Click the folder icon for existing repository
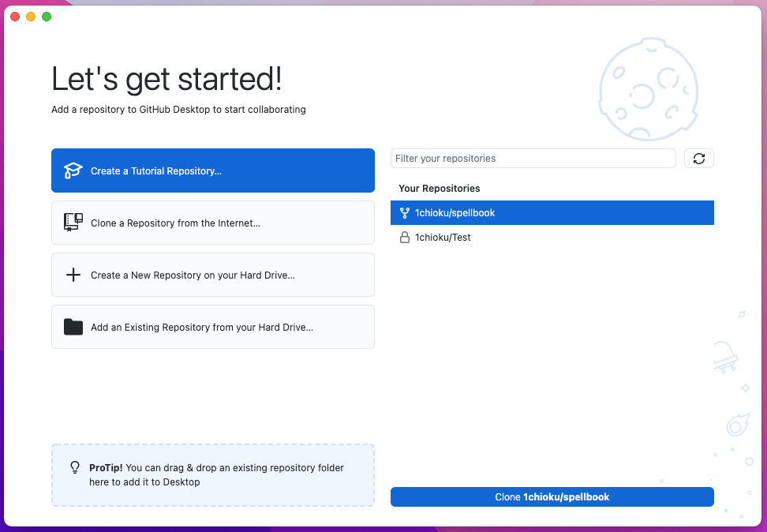The height and width of the screenshot is (532, 767). tap(73, 327)
